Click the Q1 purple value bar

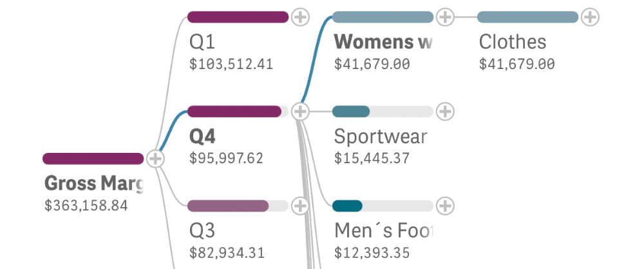(238, 17)
